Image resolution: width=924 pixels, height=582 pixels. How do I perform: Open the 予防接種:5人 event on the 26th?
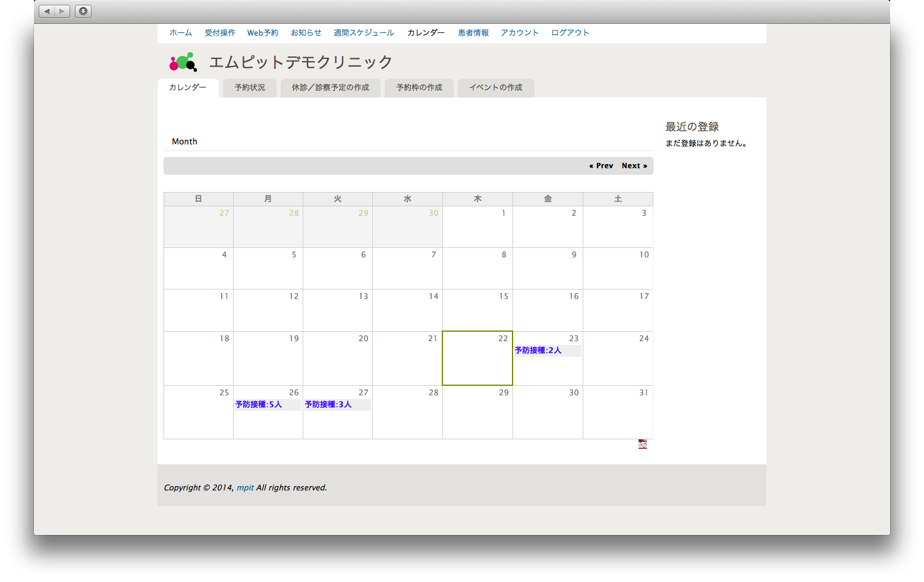point(259,404)
